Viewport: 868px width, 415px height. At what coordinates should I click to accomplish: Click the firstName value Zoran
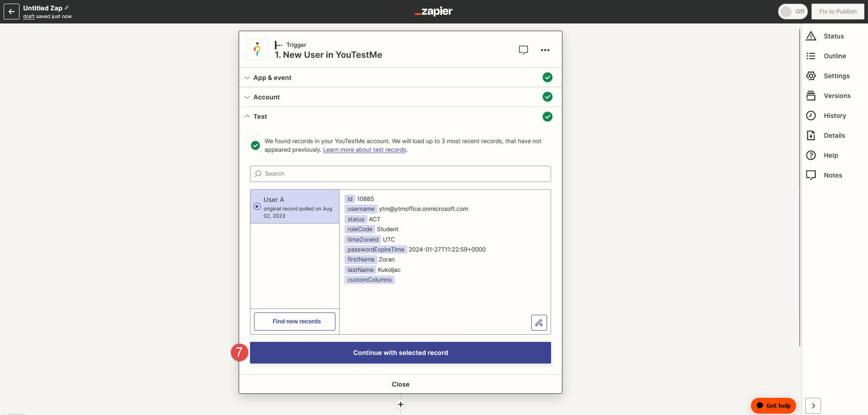[387, 260]
